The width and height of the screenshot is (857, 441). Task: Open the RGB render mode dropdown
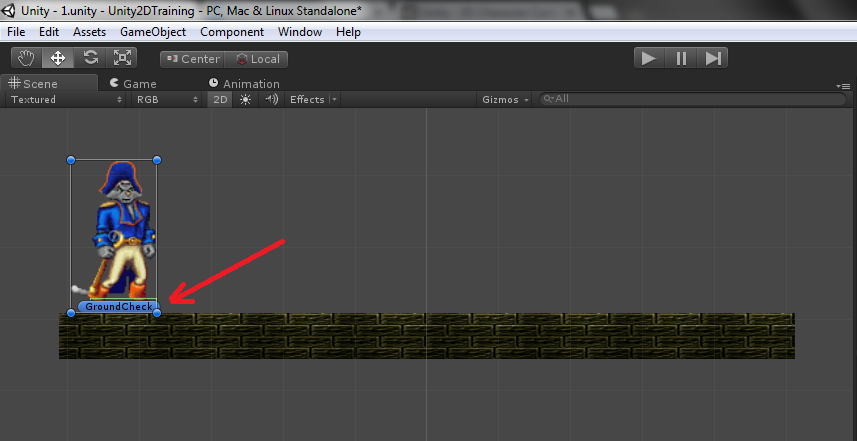point(167,99)
